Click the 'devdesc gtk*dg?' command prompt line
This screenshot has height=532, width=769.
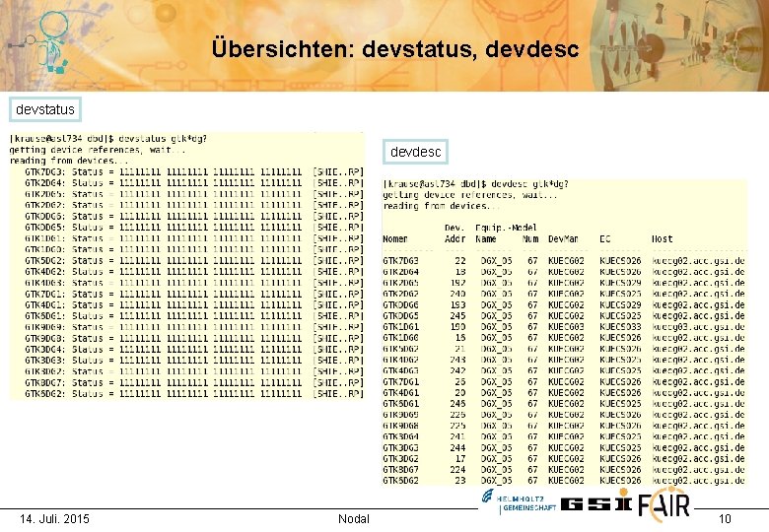tap(476, 184)
